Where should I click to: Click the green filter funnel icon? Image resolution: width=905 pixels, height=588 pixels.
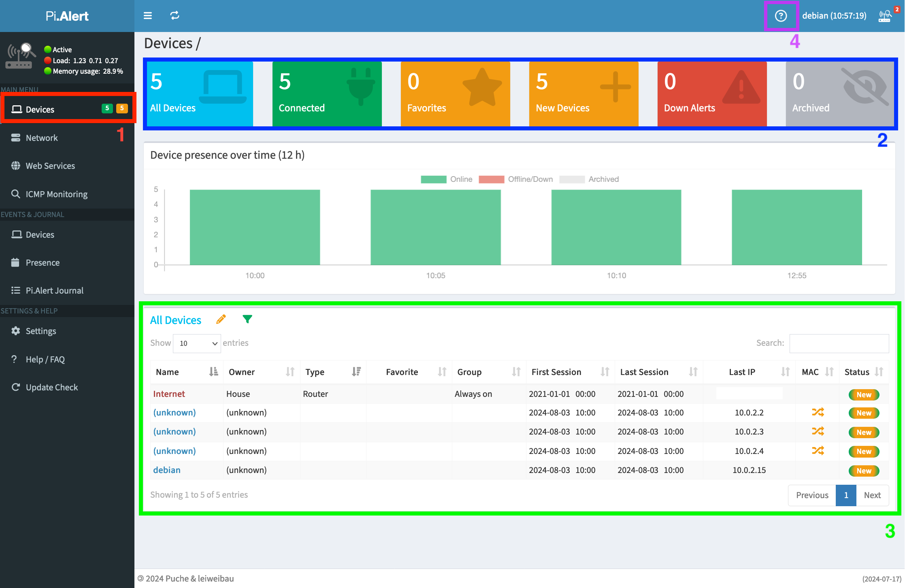tap(247, 319)
